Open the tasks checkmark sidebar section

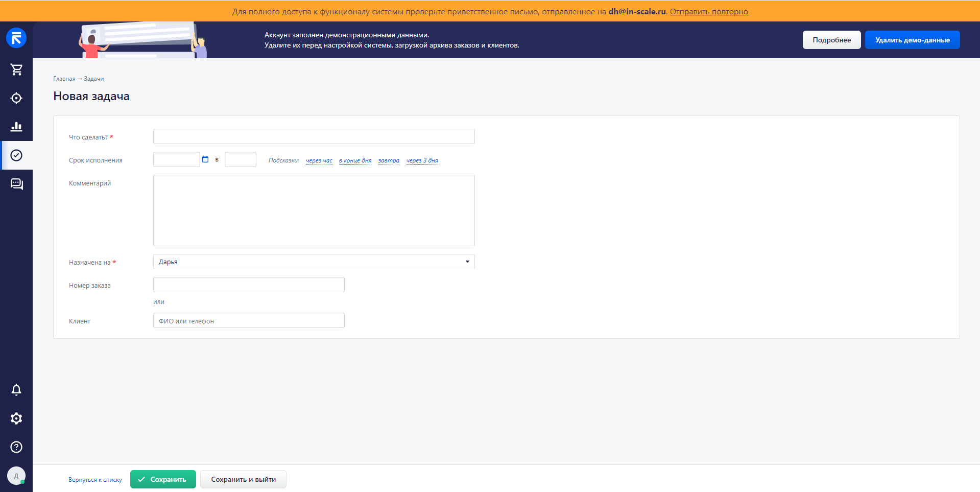pos(16,155)
